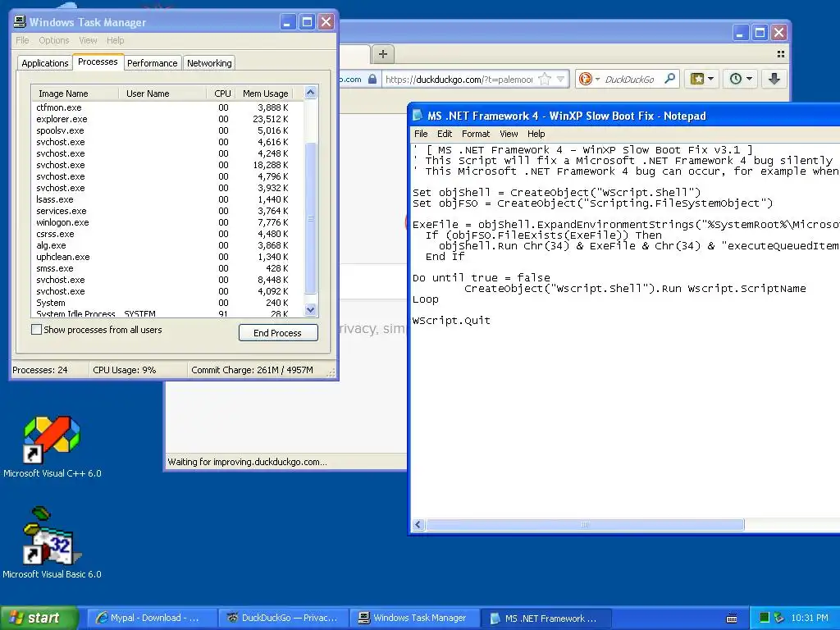
Task: Switch to Windows Task Manager taskbar button
Action: (414, 618)
